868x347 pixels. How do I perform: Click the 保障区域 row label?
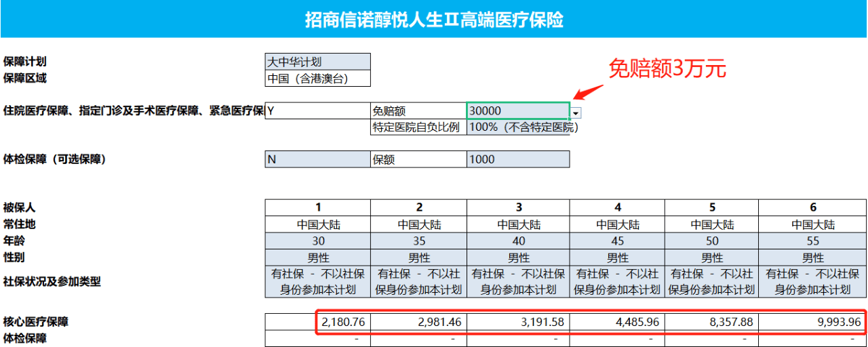tap(25, 78)
